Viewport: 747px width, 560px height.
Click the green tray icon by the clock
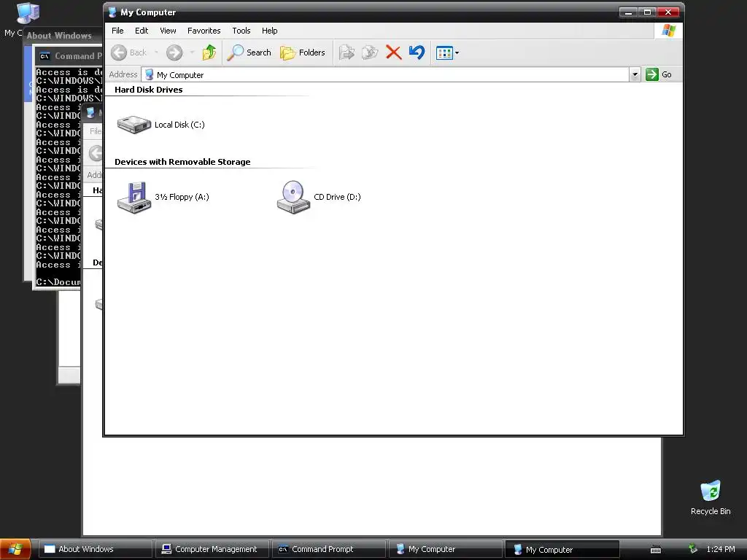693,549
